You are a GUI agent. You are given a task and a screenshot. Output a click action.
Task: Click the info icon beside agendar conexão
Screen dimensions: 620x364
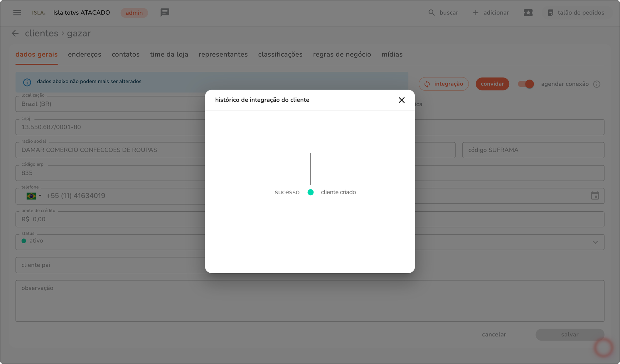[x=597, y=84]
